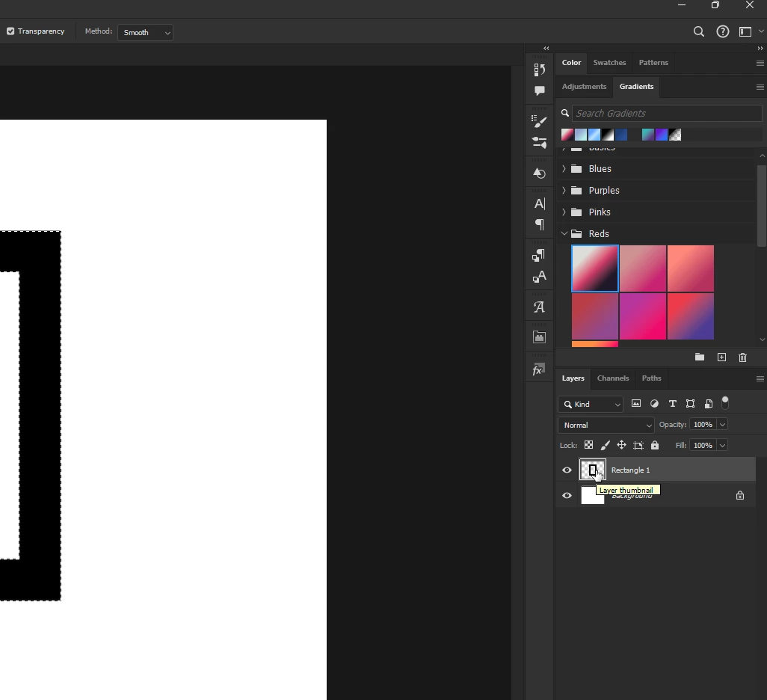Filter layers by pixel layers icon
Image resolution: width=767 pixels, height=700 pixels.
click(636, 403)
